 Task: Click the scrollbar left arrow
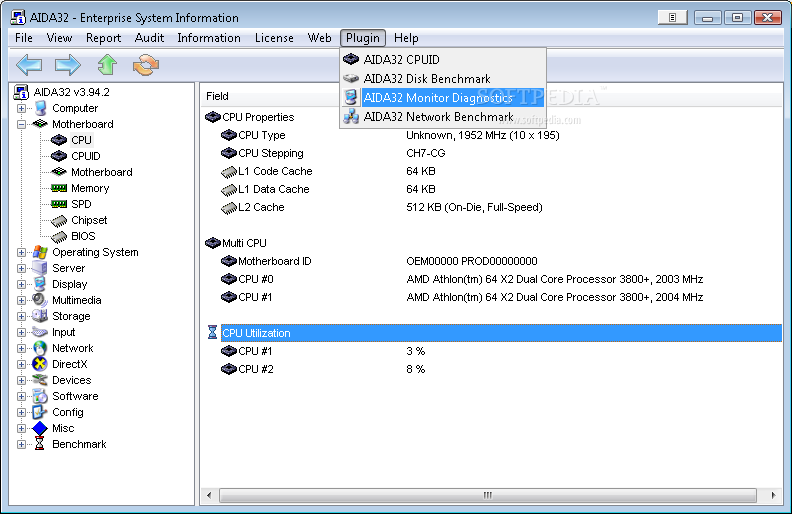point(209,495)
